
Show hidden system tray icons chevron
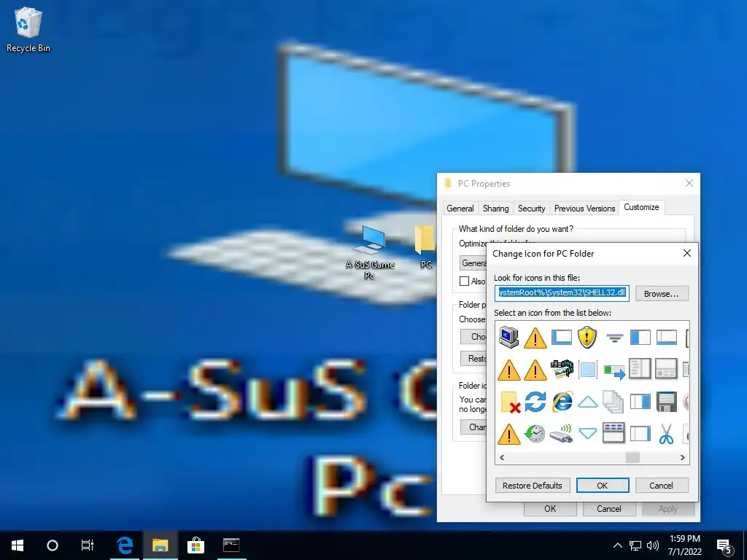pyautogui.click(x=617, y=545)
